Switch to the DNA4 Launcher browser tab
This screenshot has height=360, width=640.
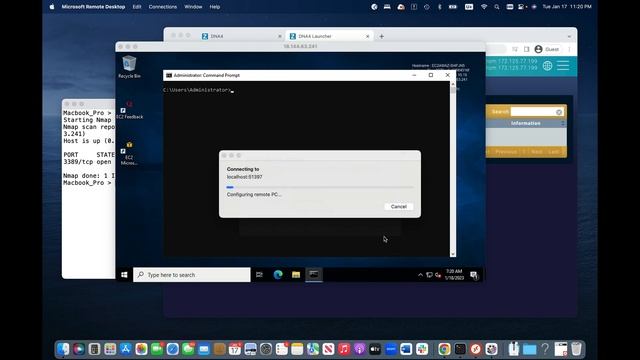(x=328, y=36)
